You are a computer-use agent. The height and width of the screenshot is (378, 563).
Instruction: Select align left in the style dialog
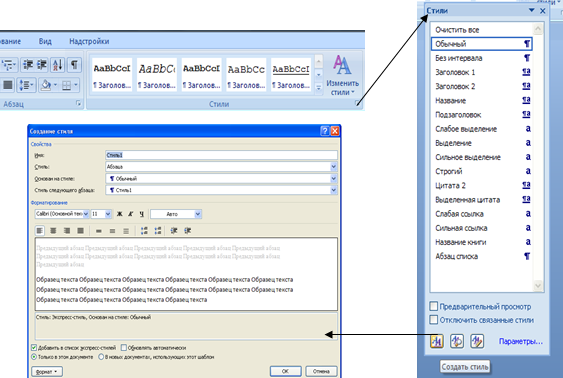(x=39, y=231)
